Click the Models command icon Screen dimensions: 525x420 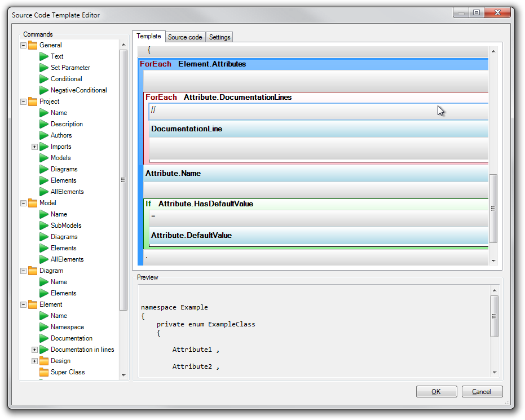(x=44, y=158)
